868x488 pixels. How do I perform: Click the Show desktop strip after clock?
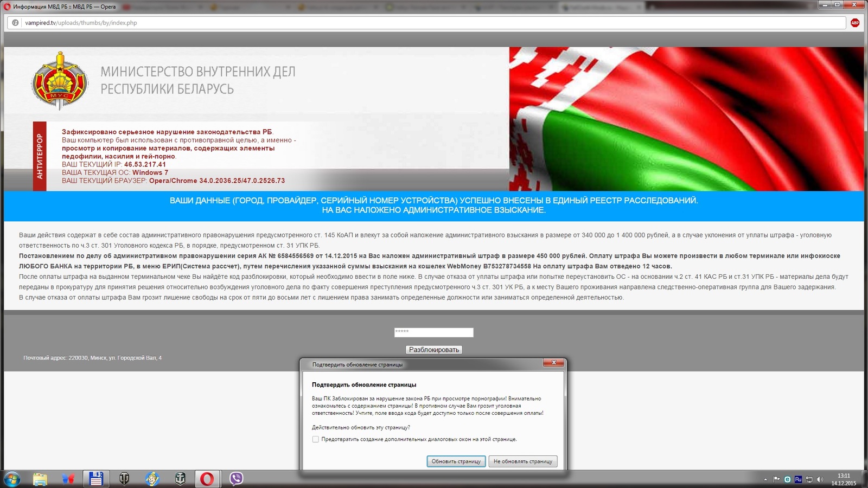(864, 479)
